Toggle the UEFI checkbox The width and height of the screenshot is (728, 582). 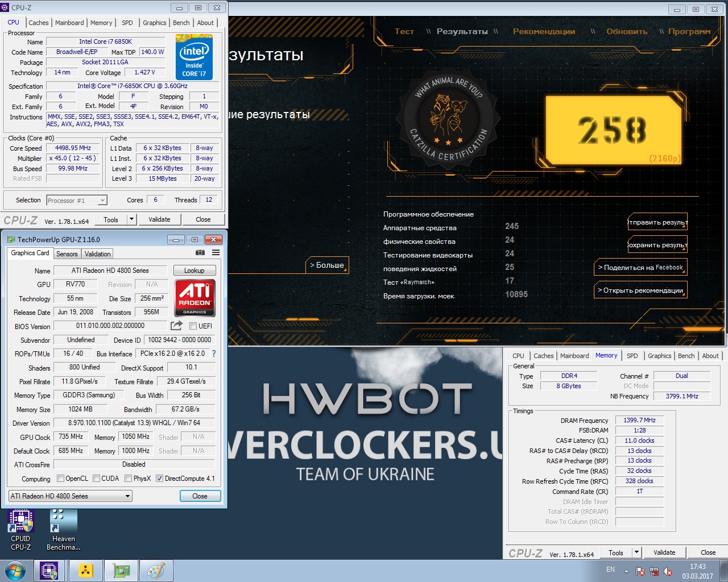(x=193, y=326)
